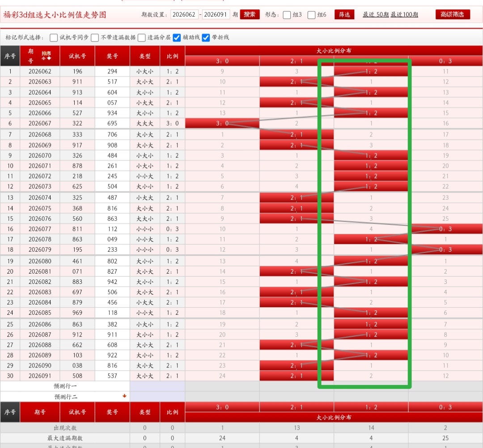Toggle the 不带遗漏数据 checkbox
This screenshot has width=483, height=448.
coord(95,38)
